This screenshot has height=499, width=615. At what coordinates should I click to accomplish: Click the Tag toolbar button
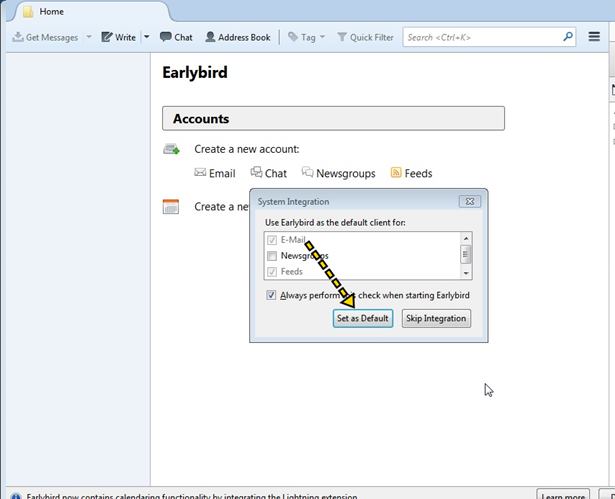point(302,37)
